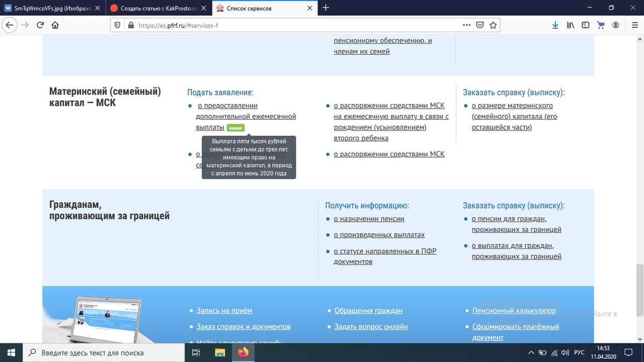Open Task View on the taskbar
This screenshot has height=362, width=644.
point(196,352)
